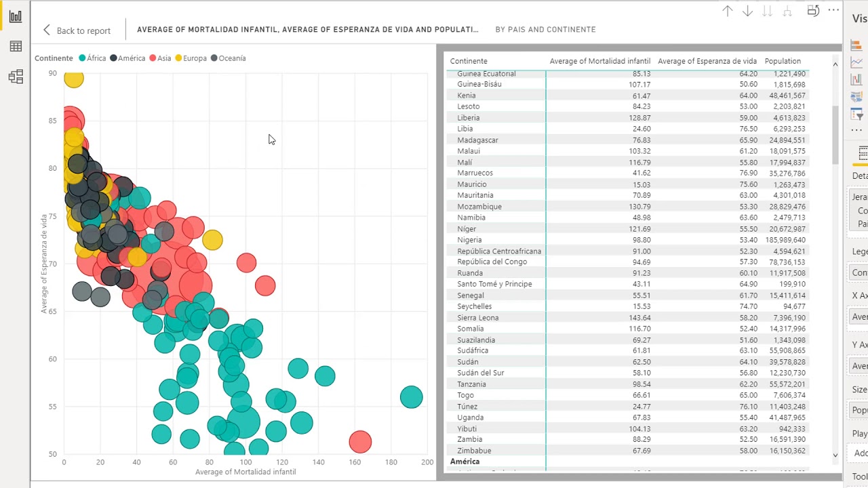The height and width of the screenshot is (488, 868).
Task: Click table scrollbar up arrow
Action: (835, 64)
